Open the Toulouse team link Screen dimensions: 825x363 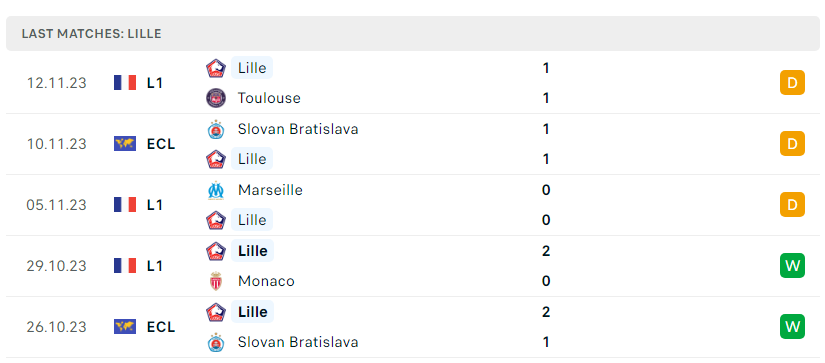coord(269,98)
